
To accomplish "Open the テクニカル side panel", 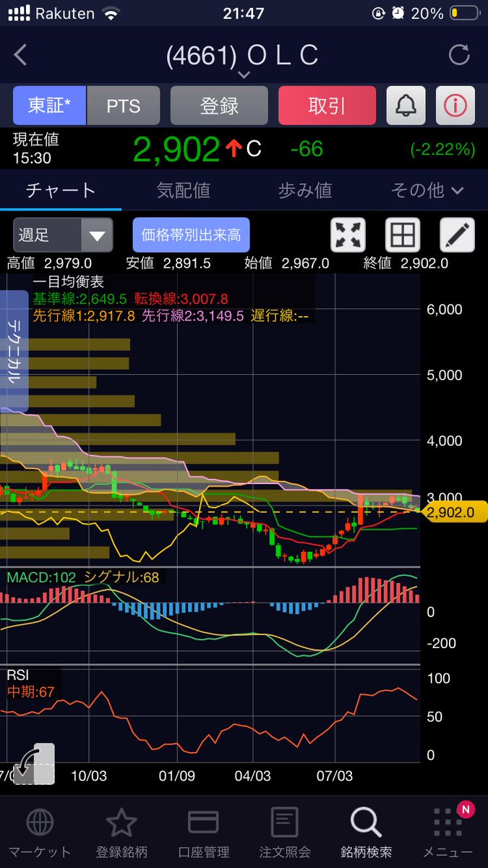I will [14, 351].
